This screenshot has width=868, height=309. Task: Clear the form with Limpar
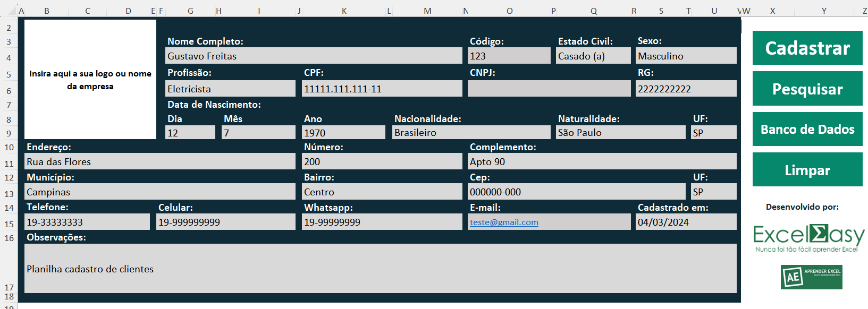pos(807,170)
